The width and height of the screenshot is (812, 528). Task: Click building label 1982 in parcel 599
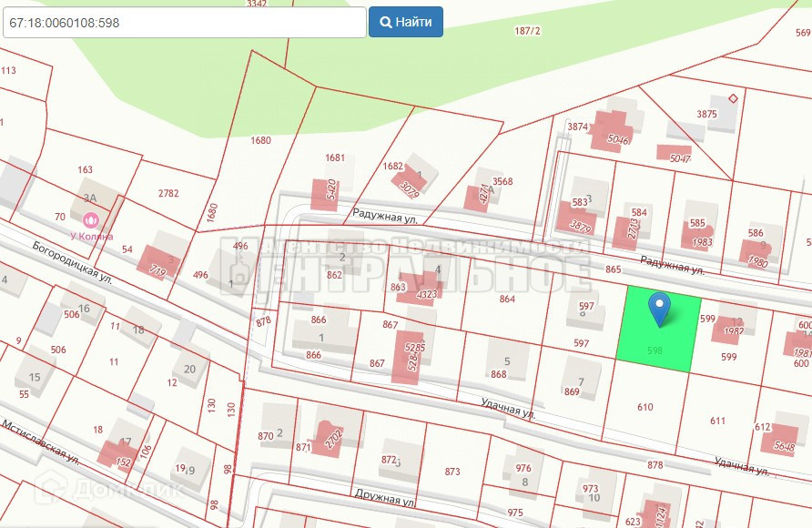pyautogui.click(x=734, y=331)
